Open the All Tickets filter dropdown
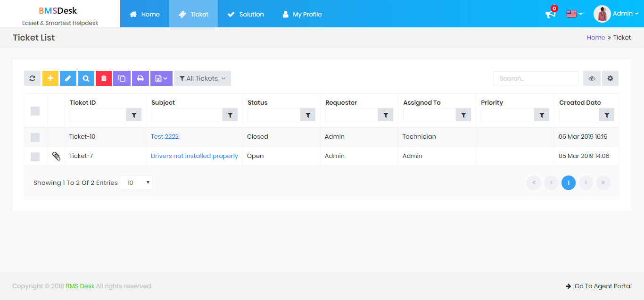This screenshot has height=300, width=644. pos(202,78)
